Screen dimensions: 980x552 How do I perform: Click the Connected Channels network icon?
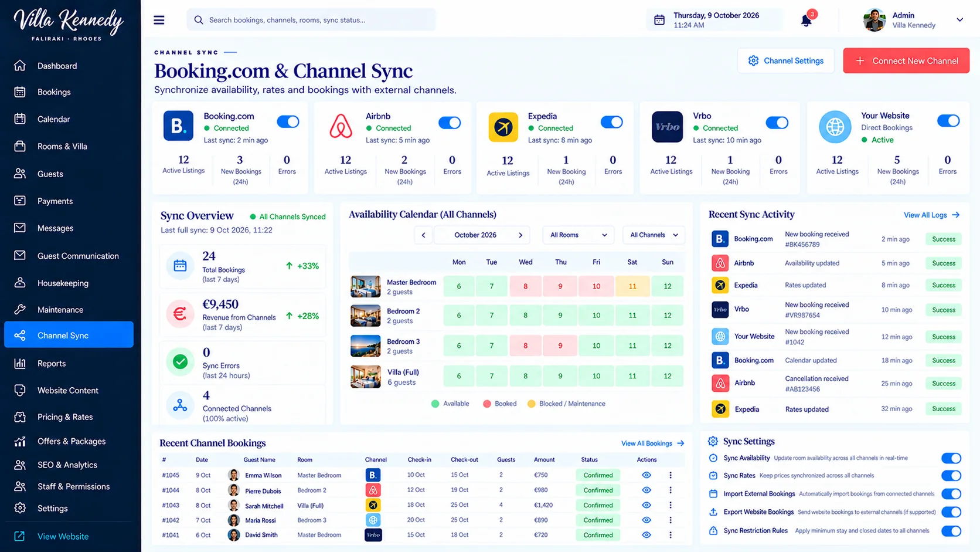pyautogui.click(x=180, y=405)
